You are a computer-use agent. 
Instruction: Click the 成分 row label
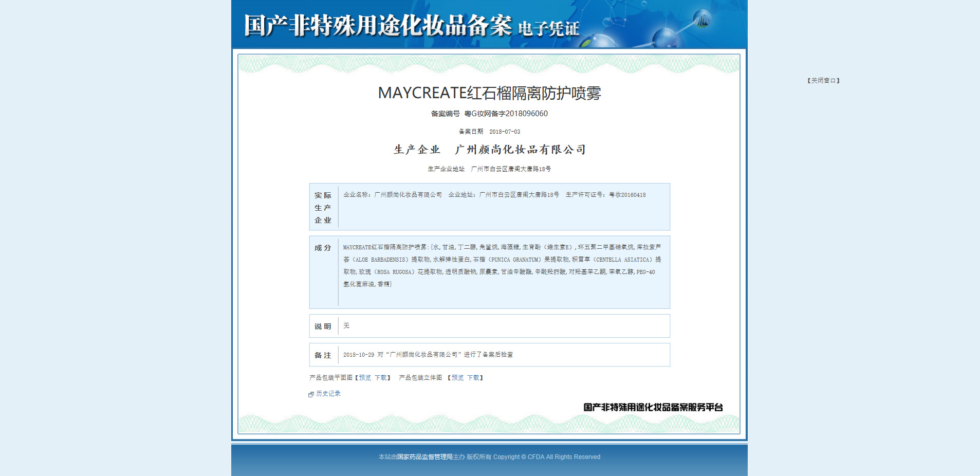pyautogui.click(x=323, y=248)
